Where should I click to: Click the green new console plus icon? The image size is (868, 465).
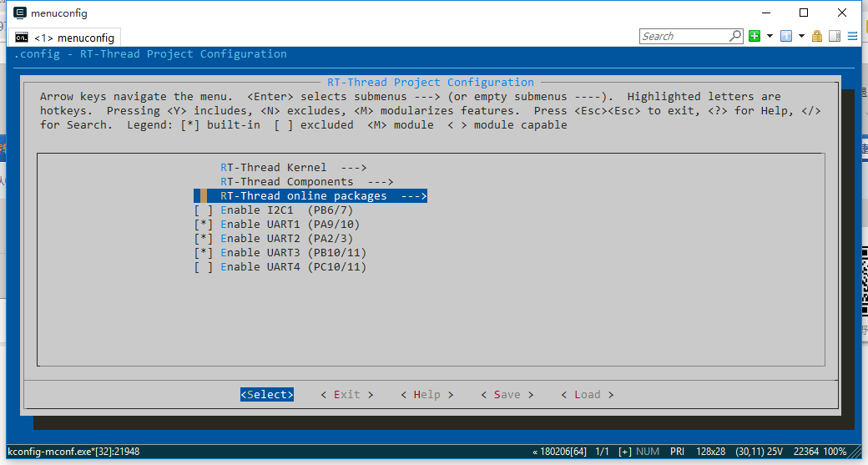[x=754, y=37]
